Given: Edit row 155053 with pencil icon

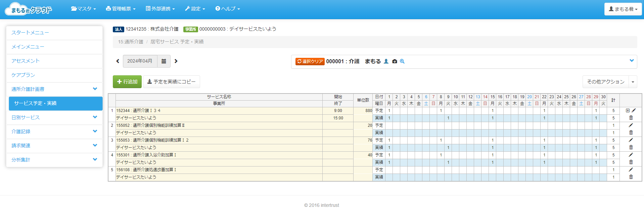Looking at the screenshot, I should (x=631, y=140).
